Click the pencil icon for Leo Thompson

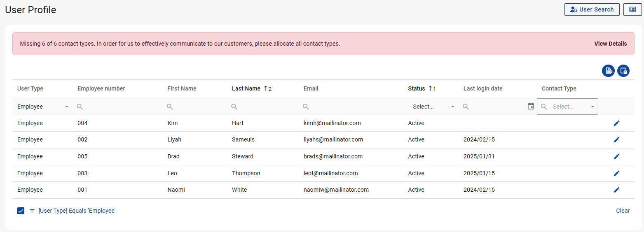coord(616,173)
